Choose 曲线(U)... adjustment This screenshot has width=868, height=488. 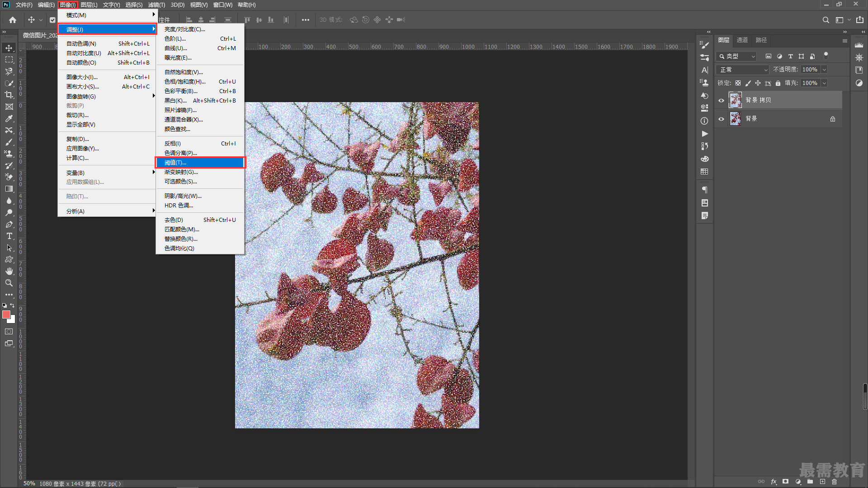[x=200, y=48]
